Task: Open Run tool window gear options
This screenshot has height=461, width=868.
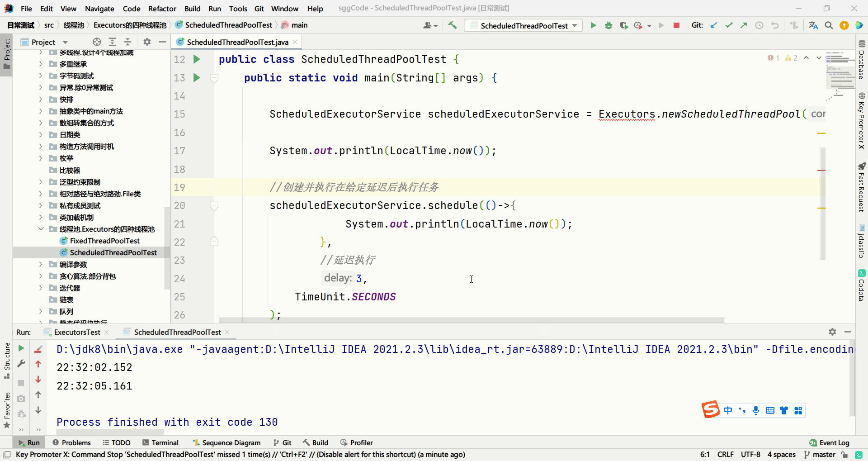Action: coord(832,332)
